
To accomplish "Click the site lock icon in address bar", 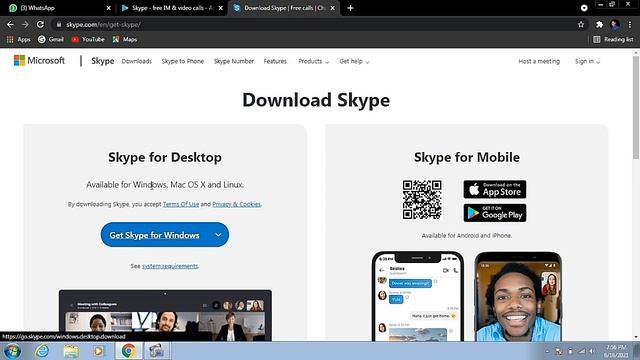I will point(59,24).
